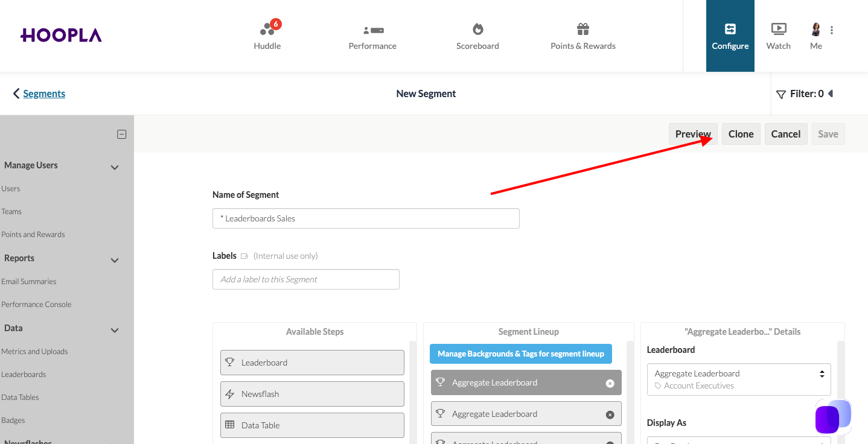The height and width of the screenshot is (444, 868).
Task: Remove the second Aggregate Leaderboard from lineup
Action: click(610, 414)
